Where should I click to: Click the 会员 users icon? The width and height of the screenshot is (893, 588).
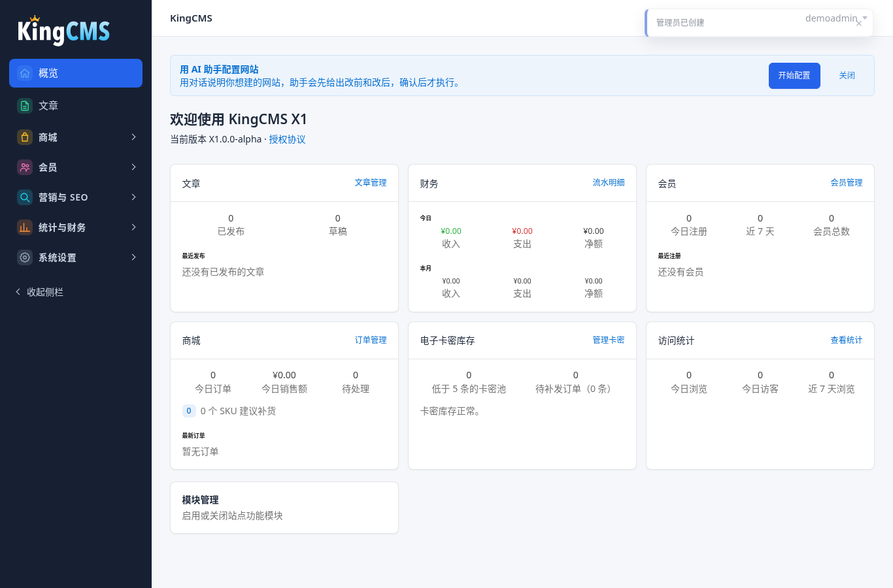click(25, 167)
